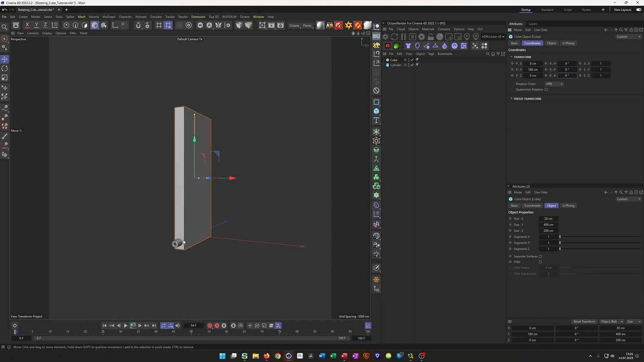
Task: Open the Octane menu in main menu bar
Action: coord(245,17)
